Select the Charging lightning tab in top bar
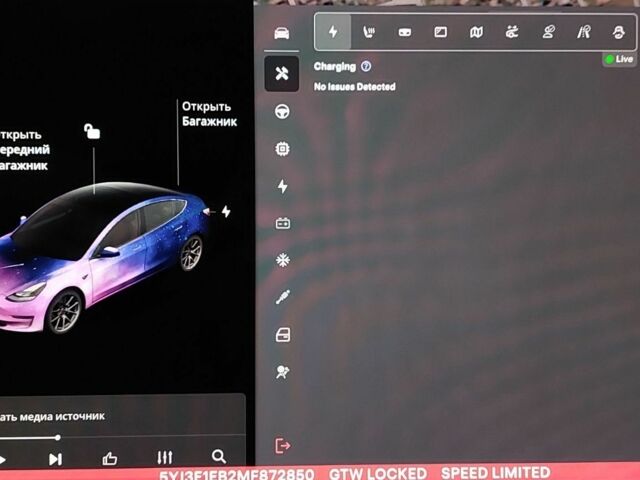 (333, 32)
